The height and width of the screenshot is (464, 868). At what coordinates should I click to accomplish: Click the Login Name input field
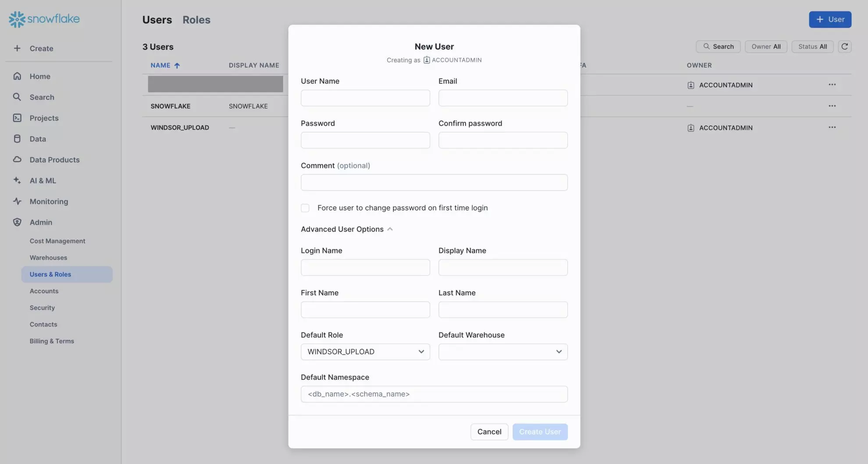[x=365, y=267]
